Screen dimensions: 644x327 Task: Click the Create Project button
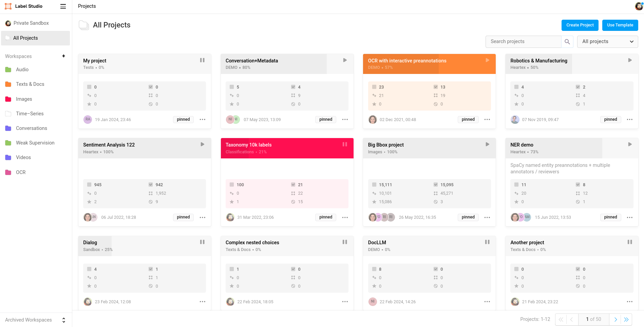[580, 25]
